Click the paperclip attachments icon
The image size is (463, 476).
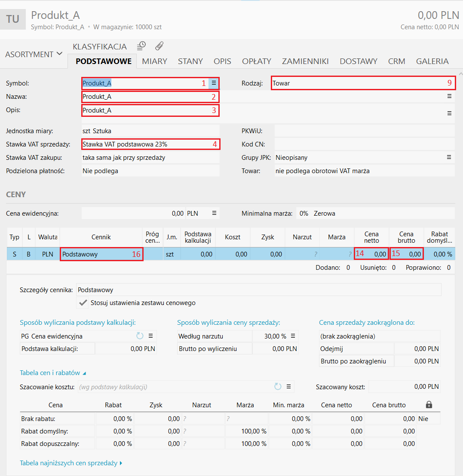[x=159, y=46]
